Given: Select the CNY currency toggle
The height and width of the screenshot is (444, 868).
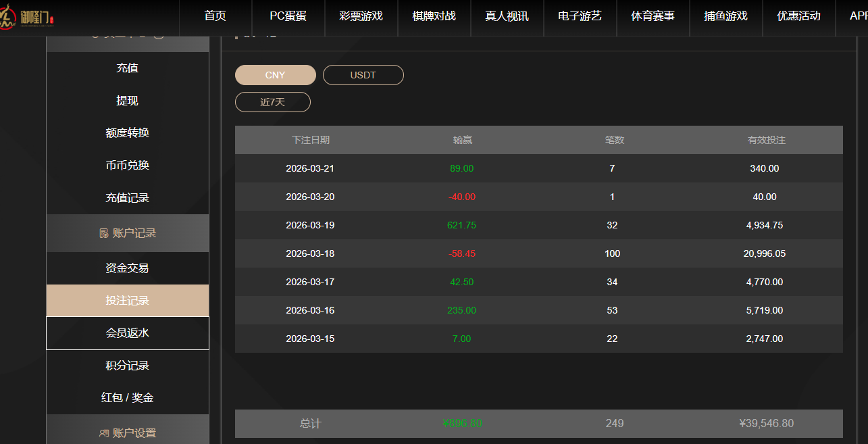Looking at the screenshot, I should tap(275, 75).
